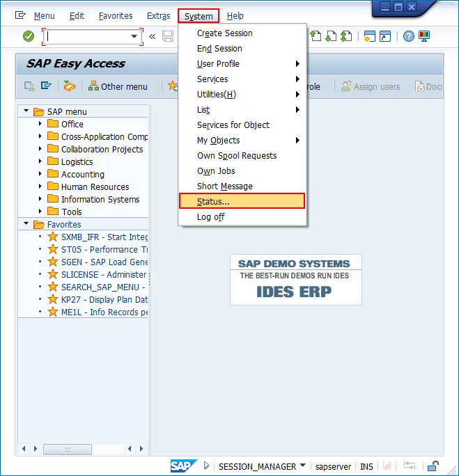
Task: Expand the Human Resources folder arrow
Action: [x=40, y=186]
